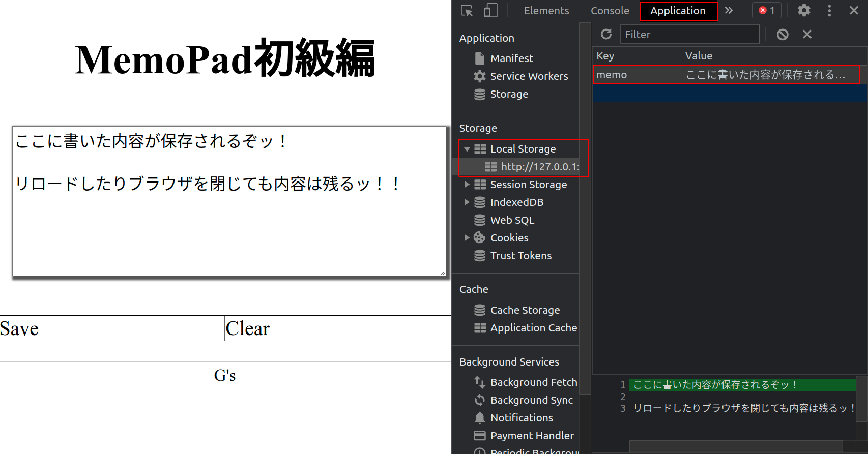Close the DevTools panel
868x454 pixels.
click(854, 11)
